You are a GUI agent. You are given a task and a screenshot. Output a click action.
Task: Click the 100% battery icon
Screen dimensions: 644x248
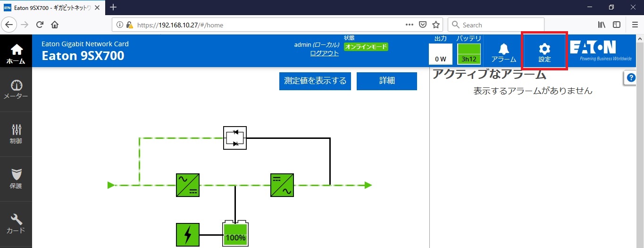235,234
